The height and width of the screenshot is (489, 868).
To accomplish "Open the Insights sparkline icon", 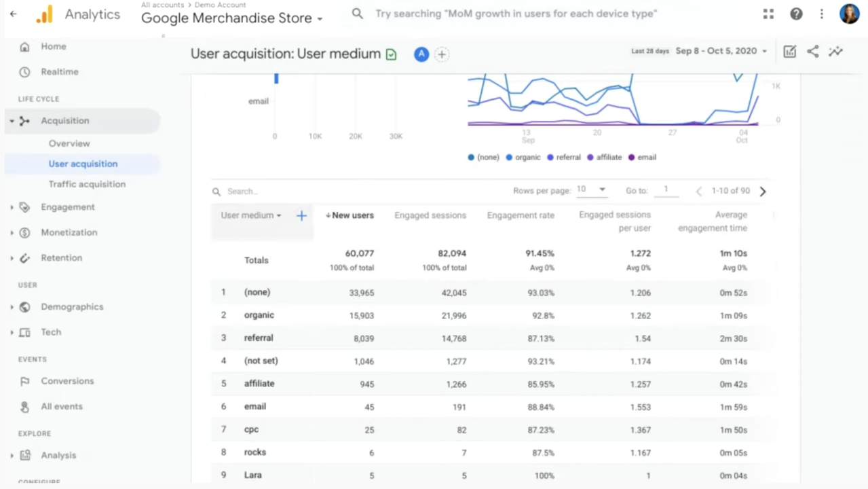I will (x=835, y=52).
